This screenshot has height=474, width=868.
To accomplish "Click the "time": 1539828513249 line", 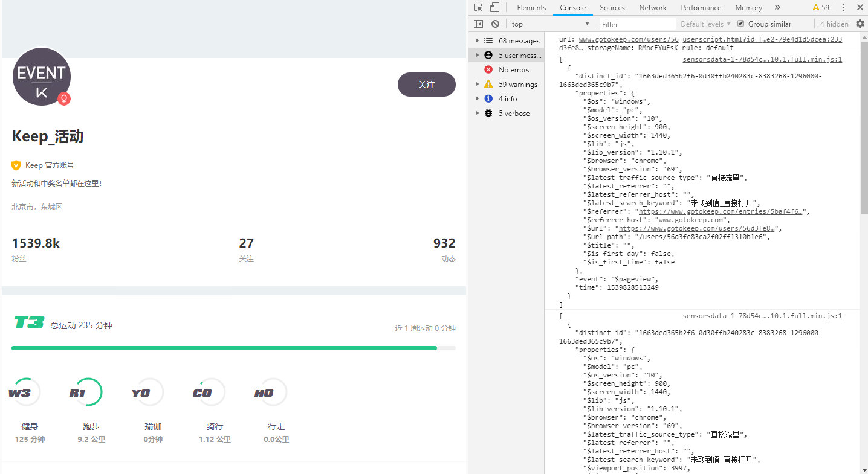I will coord(617,288).
